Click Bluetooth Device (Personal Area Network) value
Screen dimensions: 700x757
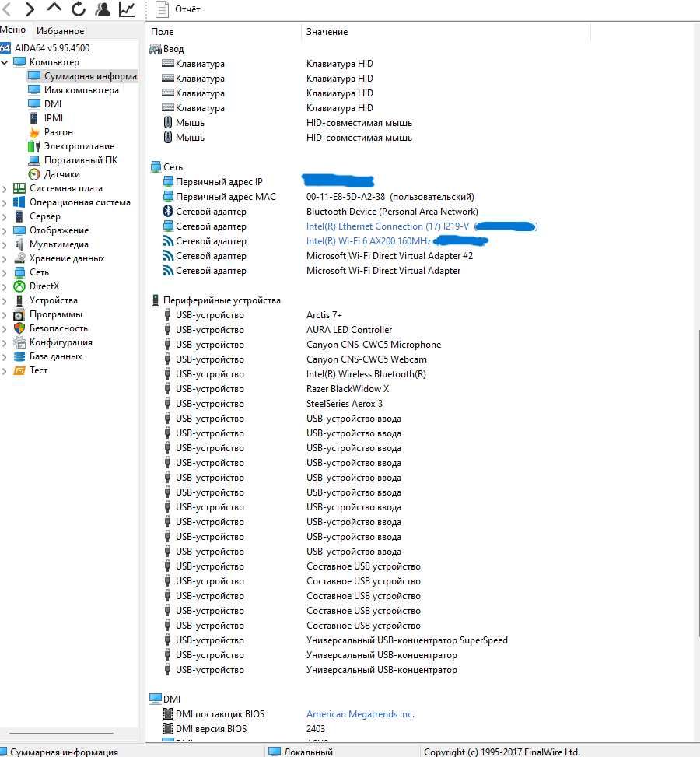point(392,212)
